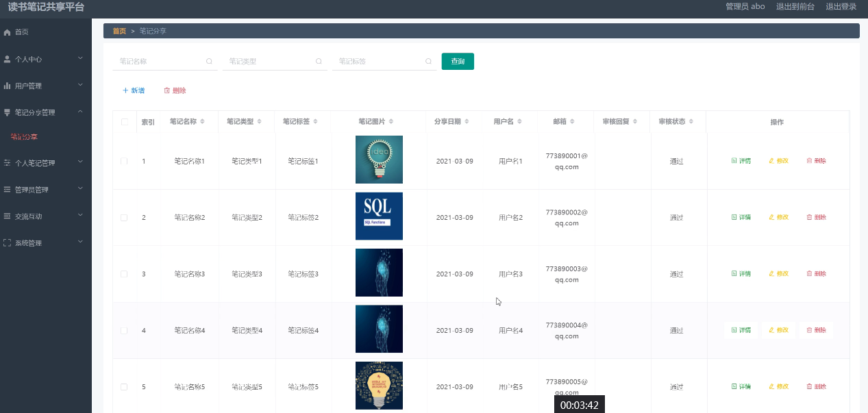This screenshot has width=868, height=413.
Task: Open 详情 for row 笔记名称2
Action: tap(741, 217)
